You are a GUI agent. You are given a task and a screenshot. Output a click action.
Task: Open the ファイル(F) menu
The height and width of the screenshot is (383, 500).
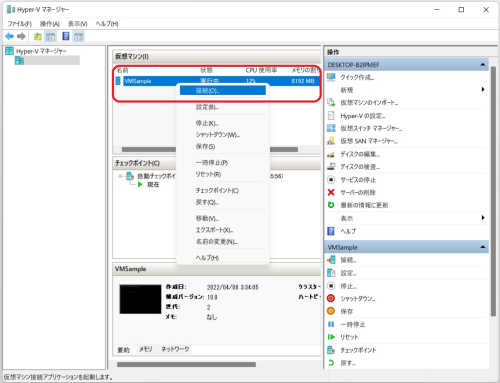20,24
